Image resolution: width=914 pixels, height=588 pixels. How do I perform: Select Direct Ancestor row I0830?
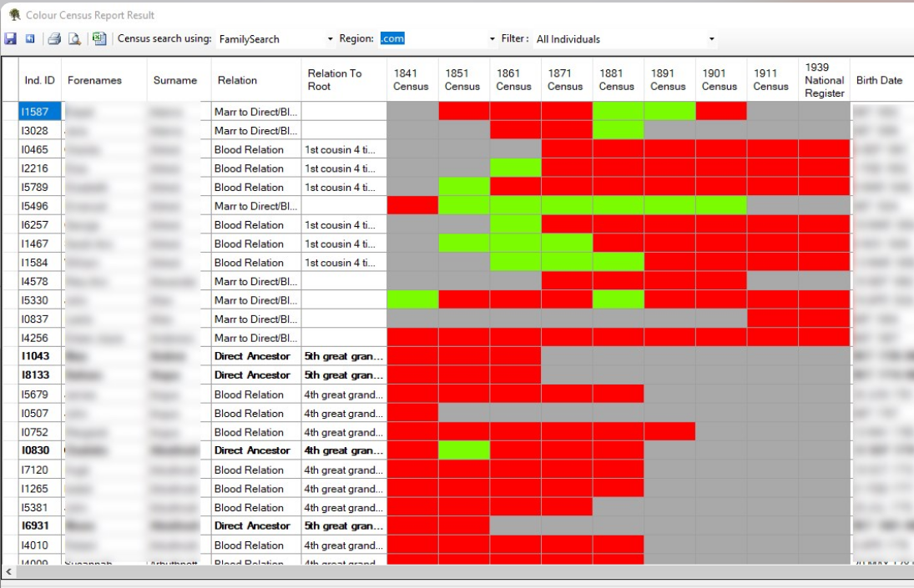tap(37, 450)
